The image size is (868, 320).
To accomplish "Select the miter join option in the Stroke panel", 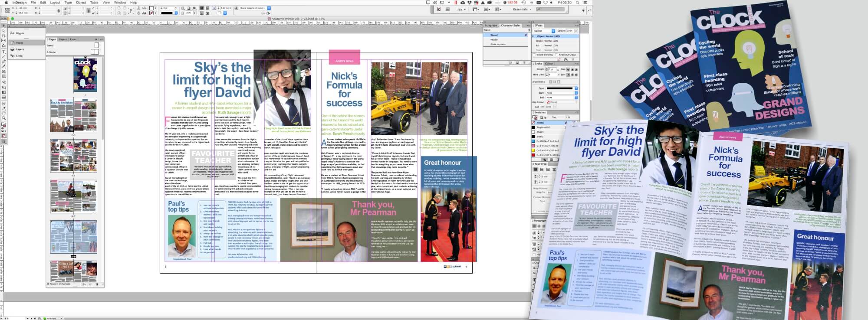I will (568, 75).
